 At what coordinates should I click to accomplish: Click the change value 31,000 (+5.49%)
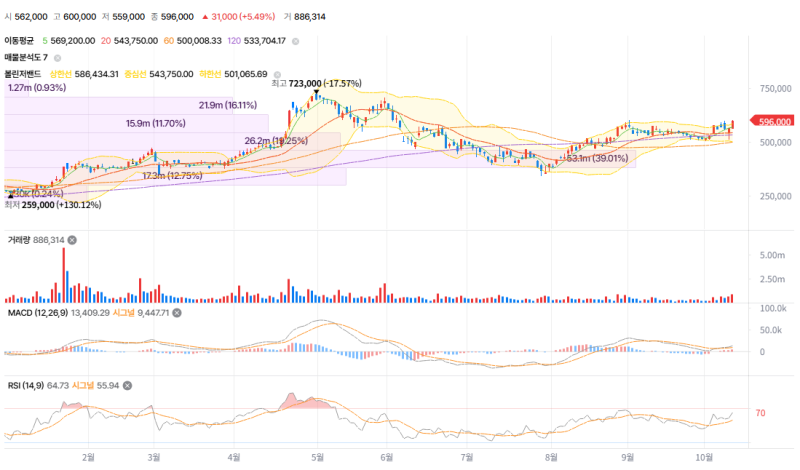(243, 17)
